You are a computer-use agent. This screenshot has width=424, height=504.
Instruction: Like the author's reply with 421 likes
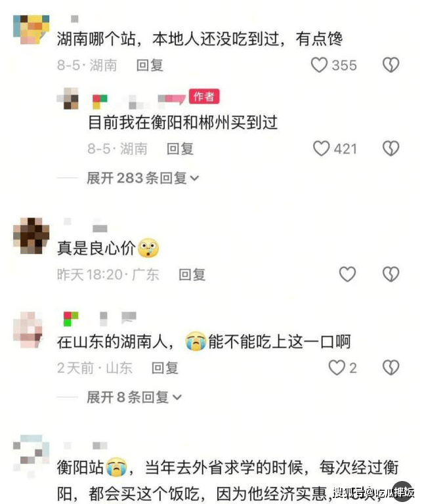click(x=321, y=148)
